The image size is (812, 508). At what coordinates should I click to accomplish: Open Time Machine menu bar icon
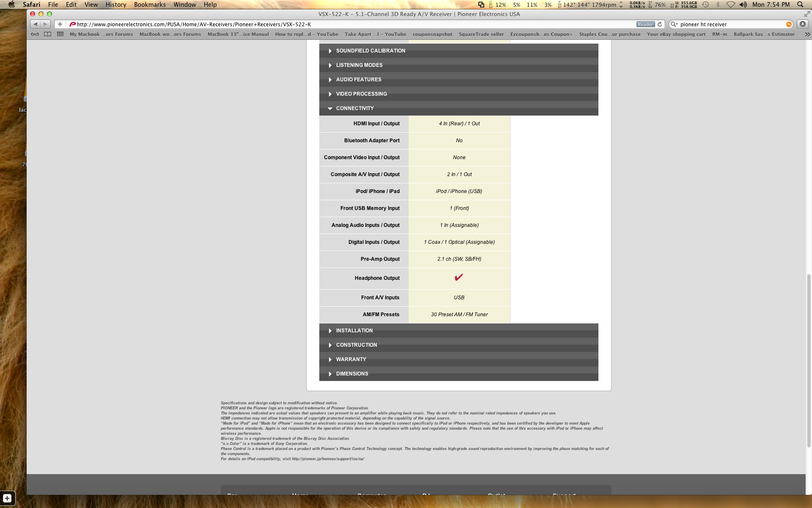coord(705,5)
